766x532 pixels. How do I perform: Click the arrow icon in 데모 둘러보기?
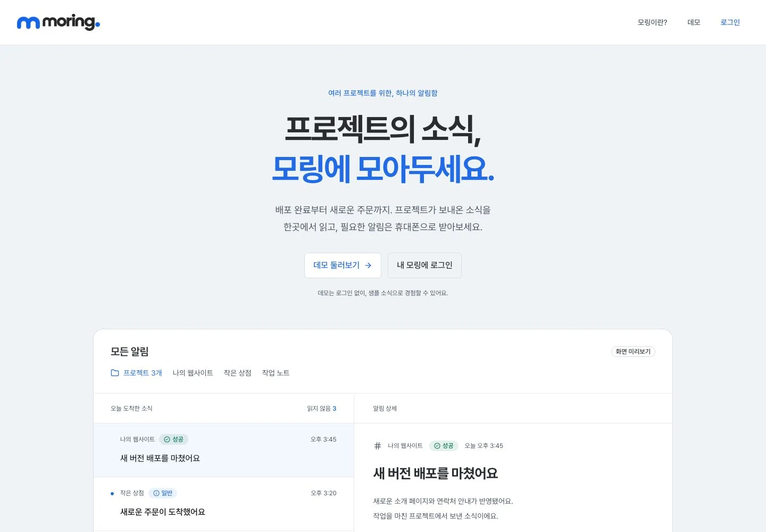(368, 265)
